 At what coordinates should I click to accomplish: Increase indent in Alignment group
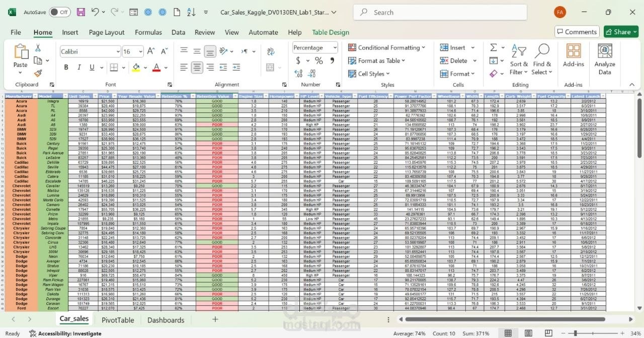[x=236, y=67]
